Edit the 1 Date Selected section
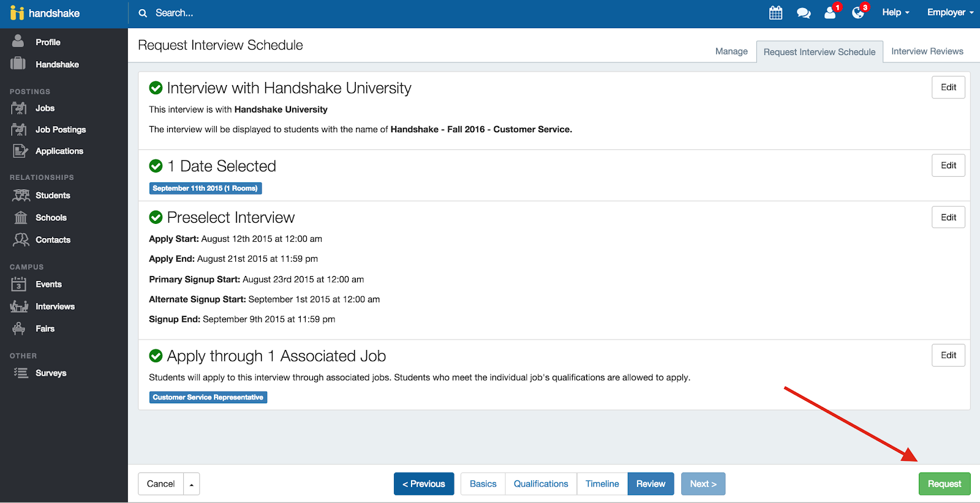The height and width of the screenshot is (503, 980). pyautogui.click(x=949, y=165)
